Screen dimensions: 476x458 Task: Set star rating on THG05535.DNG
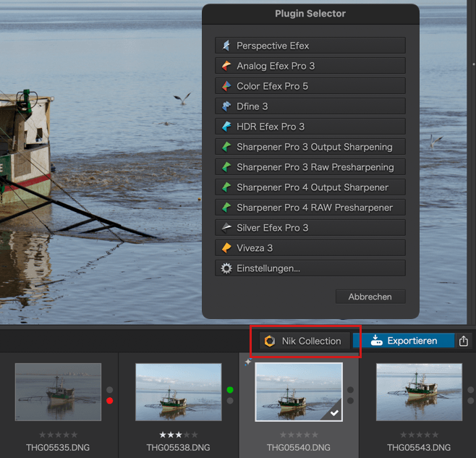[x=58, y=435]
